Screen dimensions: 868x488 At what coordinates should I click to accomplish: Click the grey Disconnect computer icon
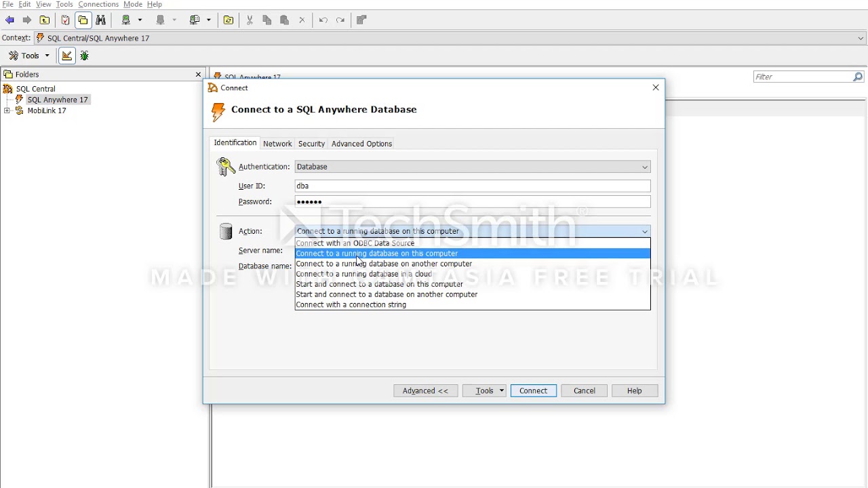[161, 20]
